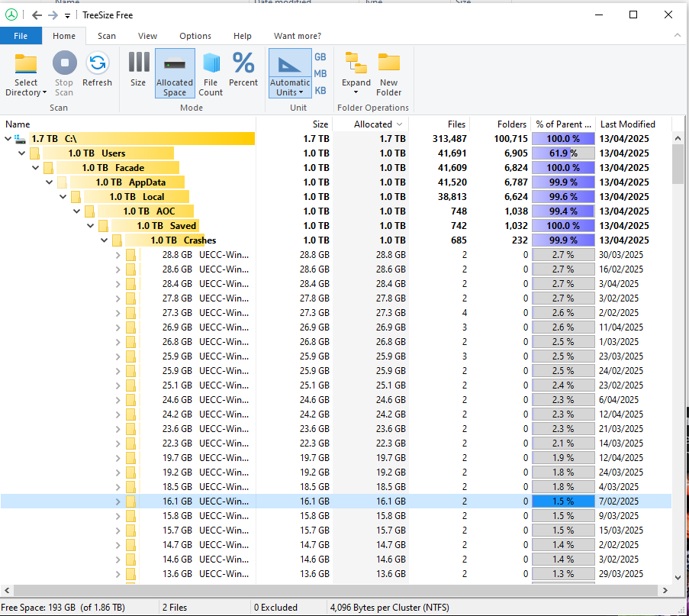
Task: Click the Free Space: 193 GB status
Action: pos(63,608)
